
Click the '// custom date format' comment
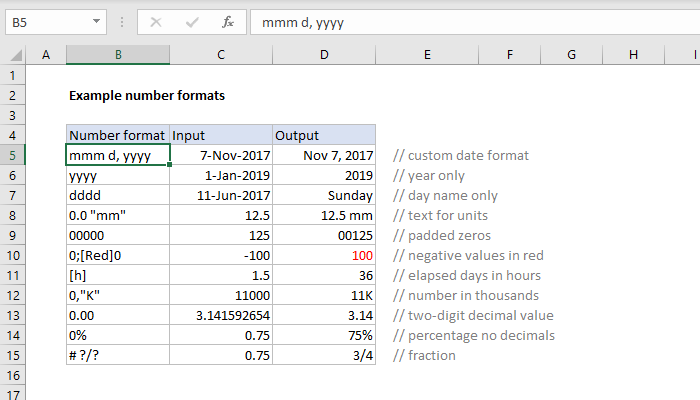pyautogui.click(x=461, y=155)
